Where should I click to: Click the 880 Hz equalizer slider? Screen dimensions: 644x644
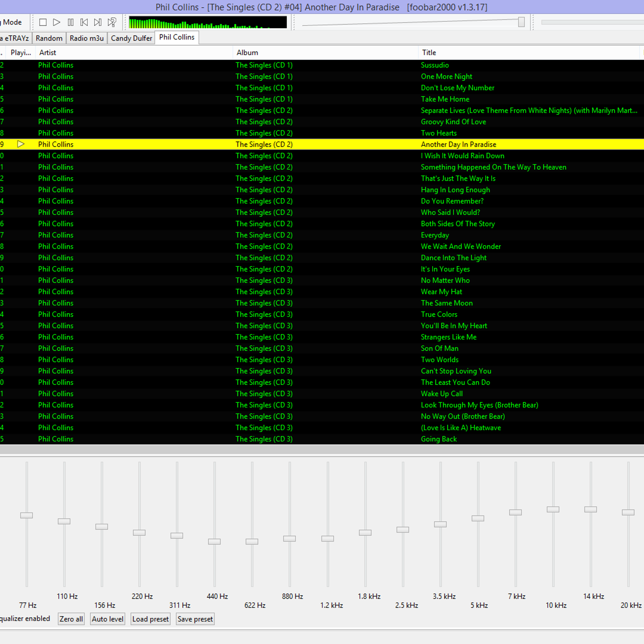[289, 539]
